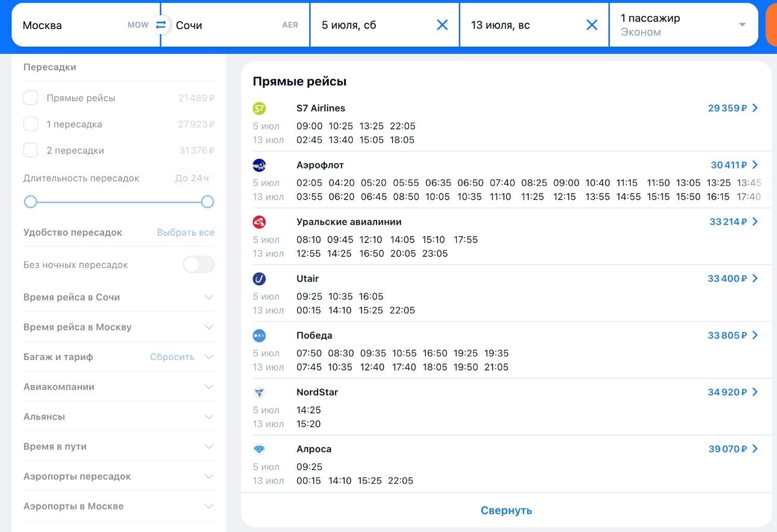Click the Аэрофлот logo

coord(259,165)
